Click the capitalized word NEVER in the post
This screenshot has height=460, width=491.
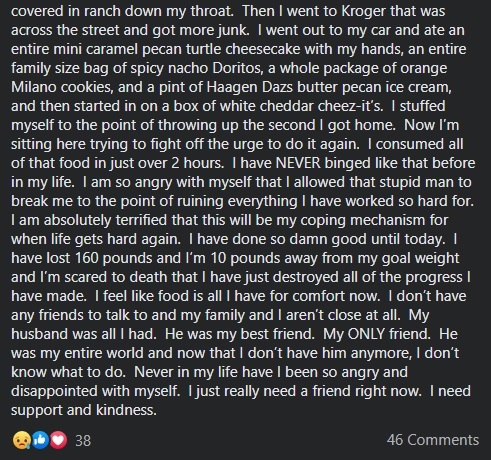(x=298, y=163)
